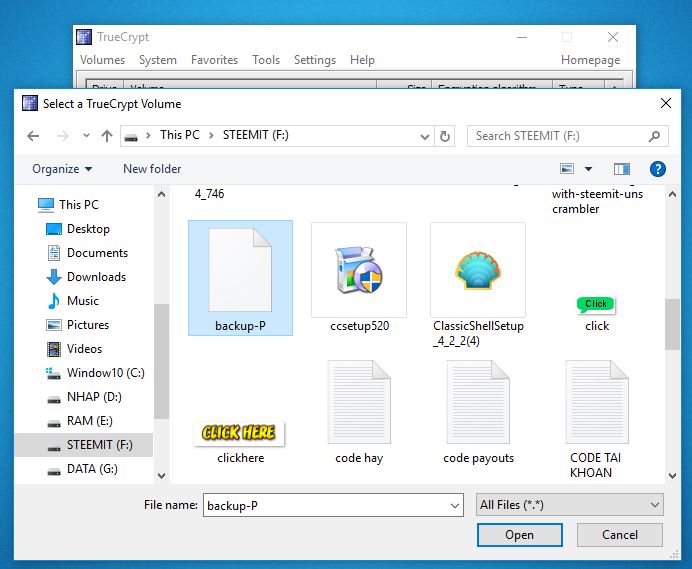692x569 pixels.
Task: Click the Cancel button
Action: [x=620, y=535]
